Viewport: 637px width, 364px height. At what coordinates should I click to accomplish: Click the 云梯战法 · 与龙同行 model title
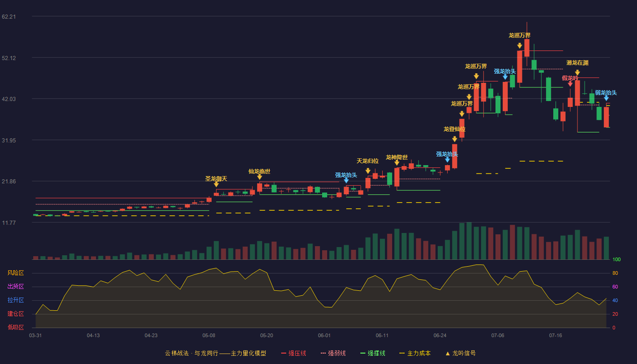[x=216, y=353]
